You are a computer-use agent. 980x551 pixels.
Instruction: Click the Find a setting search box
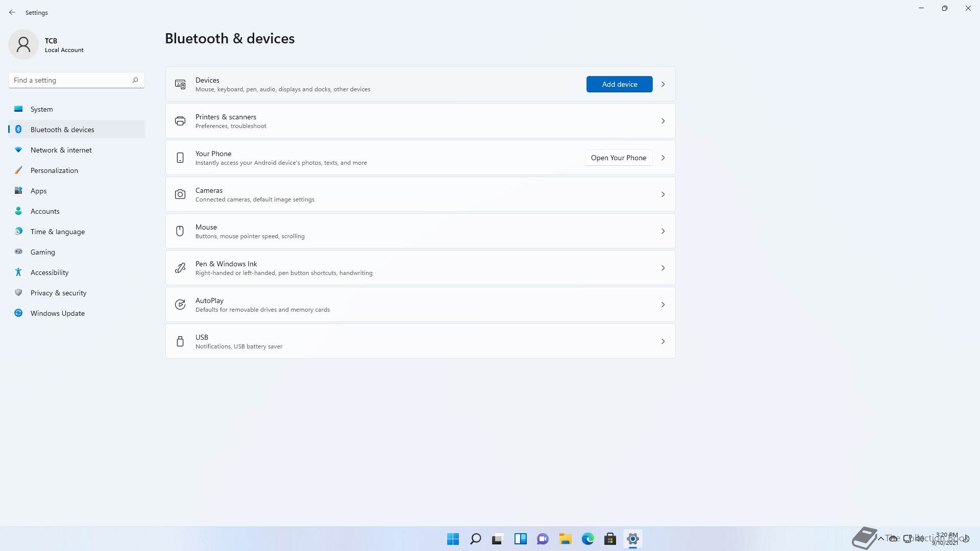(77, 80)
